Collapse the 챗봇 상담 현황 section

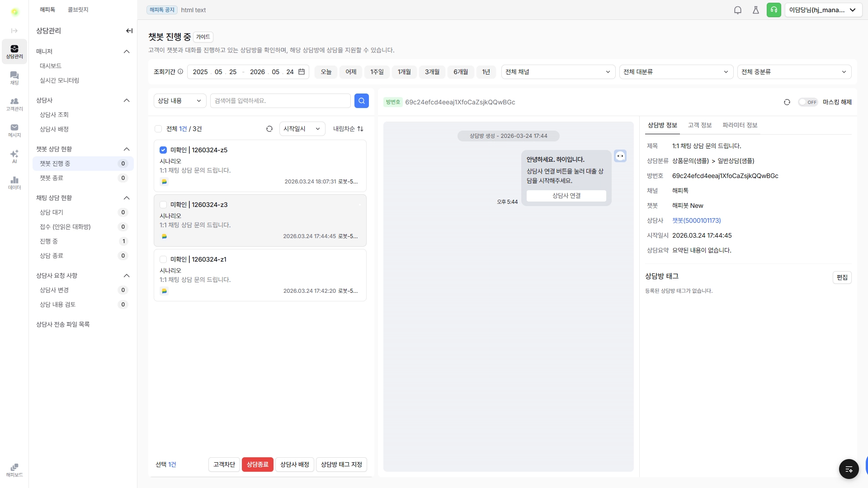click(x=127, y=149)
